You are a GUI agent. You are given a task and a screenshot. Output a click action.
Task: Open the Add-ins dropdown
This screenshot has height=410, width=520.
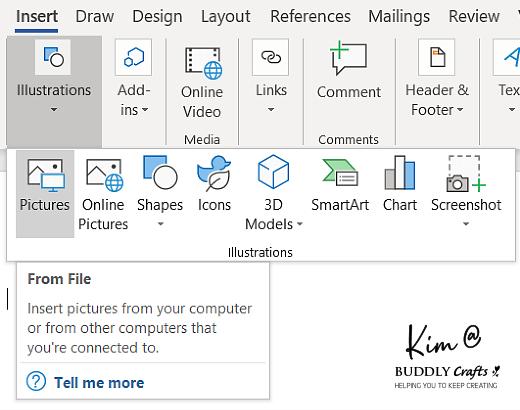pyautogui.click(x=134, y=78)
